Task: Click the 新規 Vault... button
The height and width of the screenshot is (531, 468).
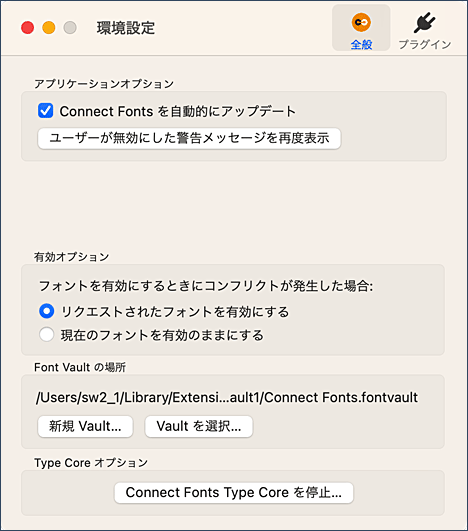Action: click(x=85, y=426)
